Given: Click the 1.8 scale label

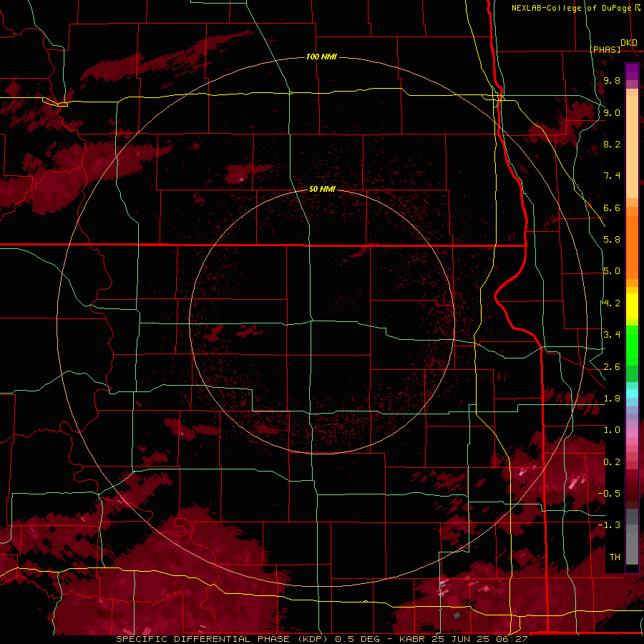Looking at the screenshot, I should (x=612, y=399).
